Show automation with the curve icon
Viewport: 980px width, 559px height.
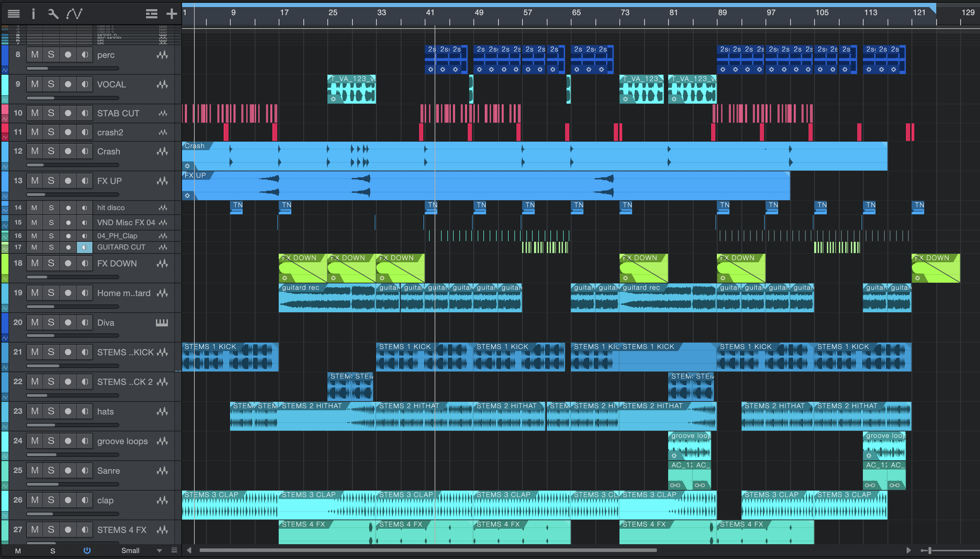(74, 14)
